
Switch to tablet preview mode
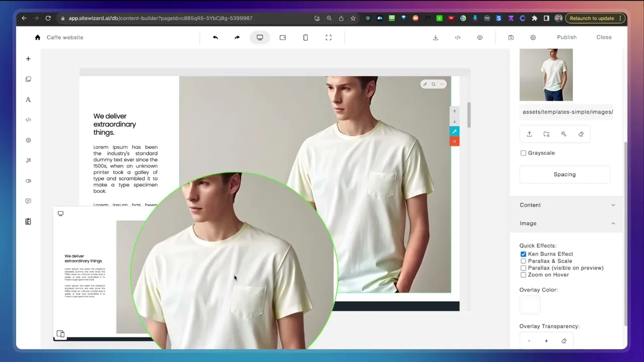(x=283, y=37)
